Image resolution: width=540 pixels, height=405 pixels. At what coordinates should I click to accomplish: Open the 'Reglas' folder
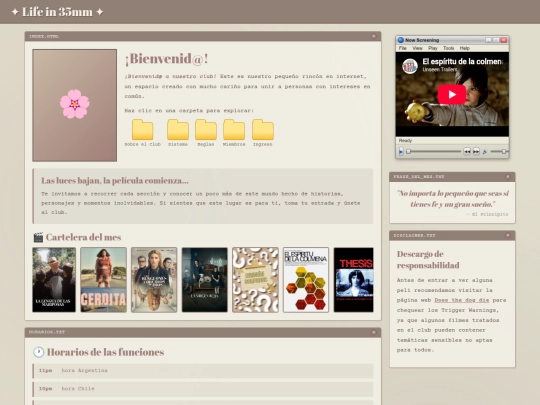(x=206, y=133)
